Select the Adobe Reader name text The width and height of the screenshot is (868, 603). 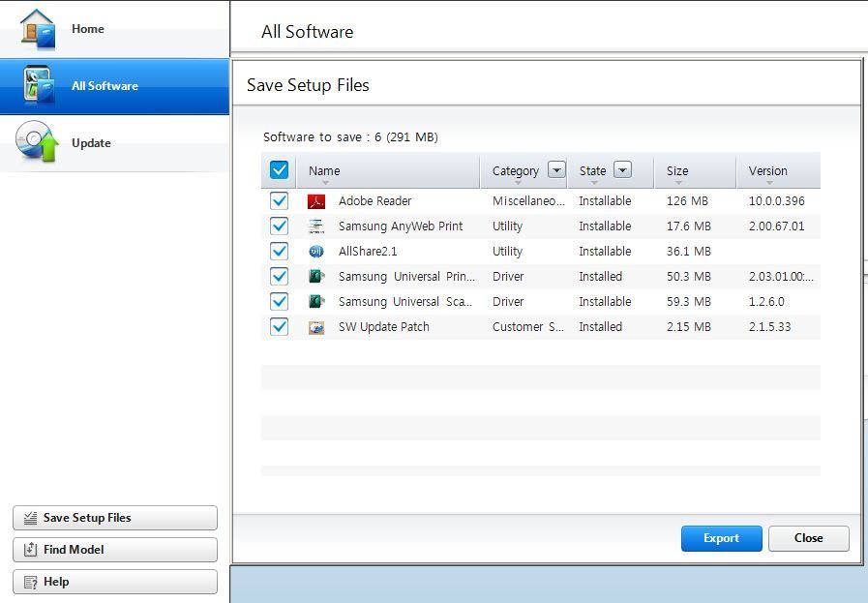(374, 201)
